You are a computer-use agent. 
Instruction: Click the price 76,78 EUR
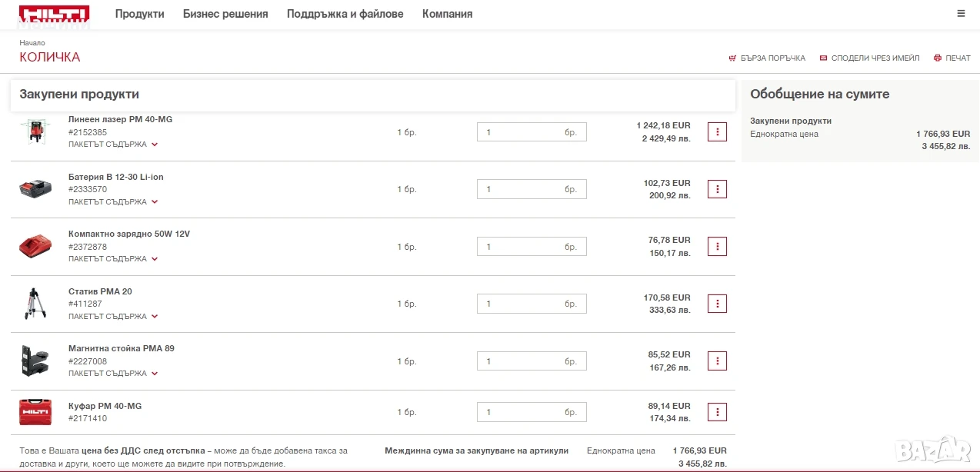(669, 240)
